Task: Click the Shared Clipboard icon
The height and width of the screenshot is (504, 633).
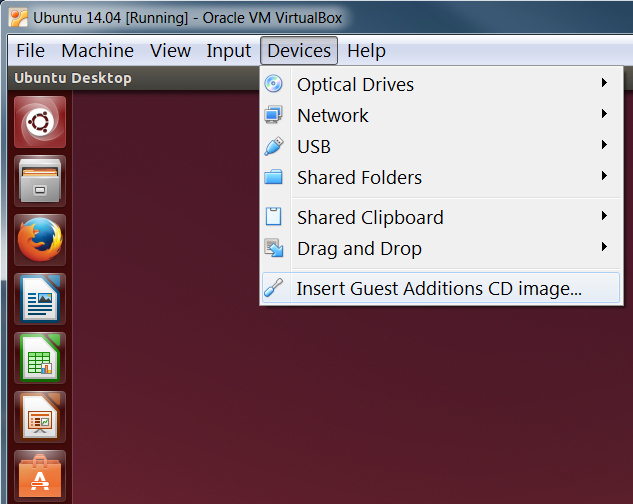Action: (274, 216)
